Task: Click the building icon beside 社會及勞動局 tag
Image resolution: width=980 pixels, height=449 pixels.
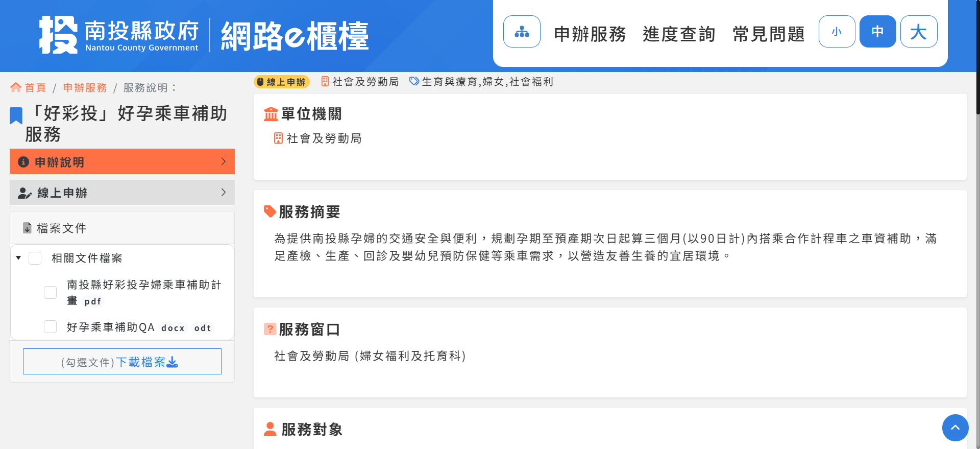Action: click(325, 82)
